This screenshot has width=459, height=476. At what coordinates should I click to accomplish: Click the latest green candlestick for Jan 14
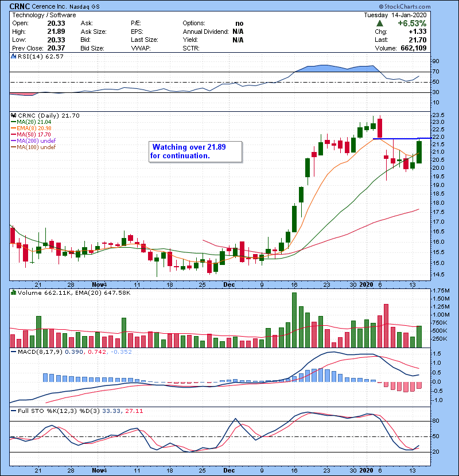[x=419, y=152]
